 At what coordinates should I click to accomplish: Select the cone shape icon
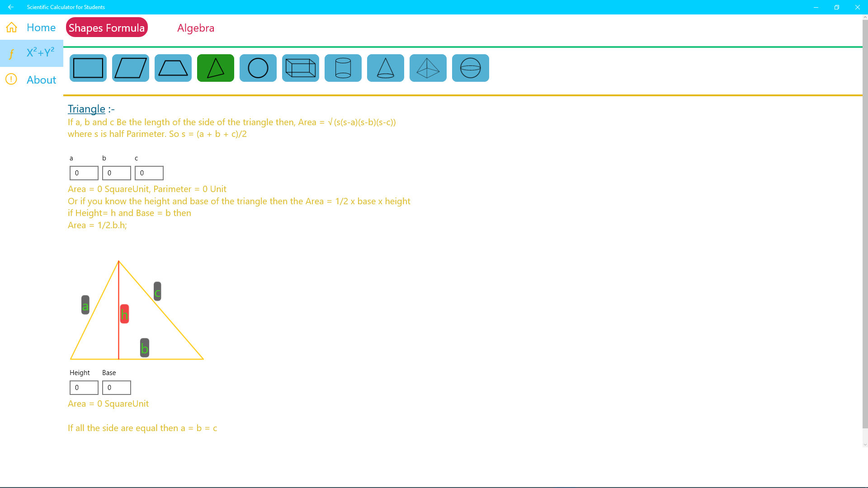[386, 68]
